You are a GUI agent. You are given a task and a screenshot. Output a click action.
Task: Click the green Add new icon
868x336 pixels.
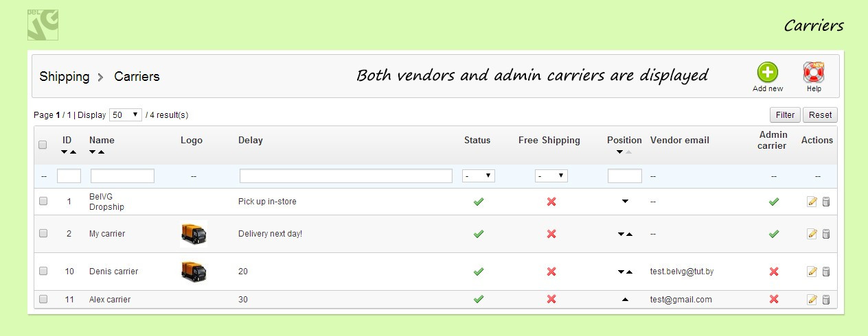[x=768, y=72]
